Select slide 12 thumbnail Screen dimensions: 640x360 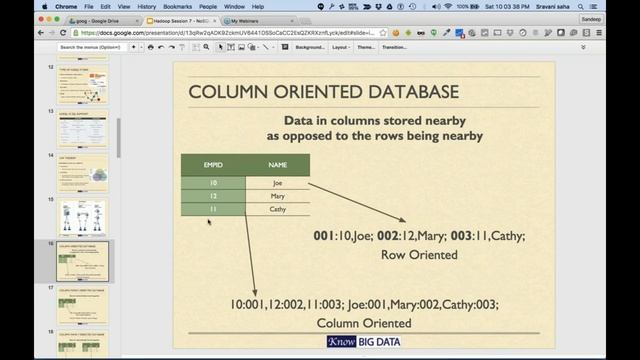(82, 85)
